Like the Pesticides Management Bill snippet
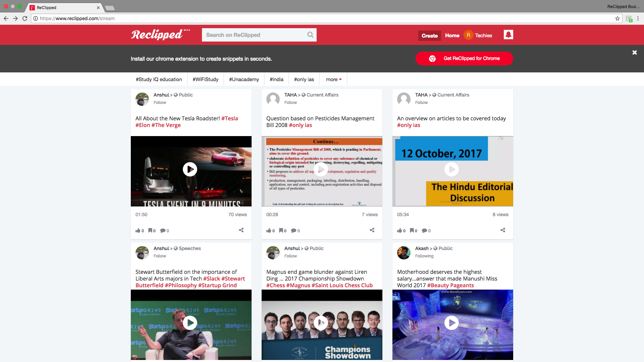This screenshot has width=644, height=362. click(270, 231)
